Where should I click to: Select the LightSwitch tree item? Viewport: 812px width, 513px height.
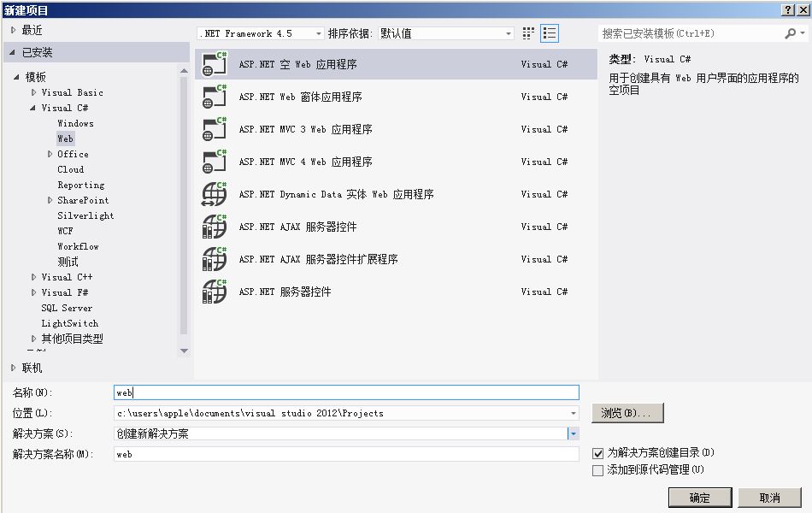(70, 323)
